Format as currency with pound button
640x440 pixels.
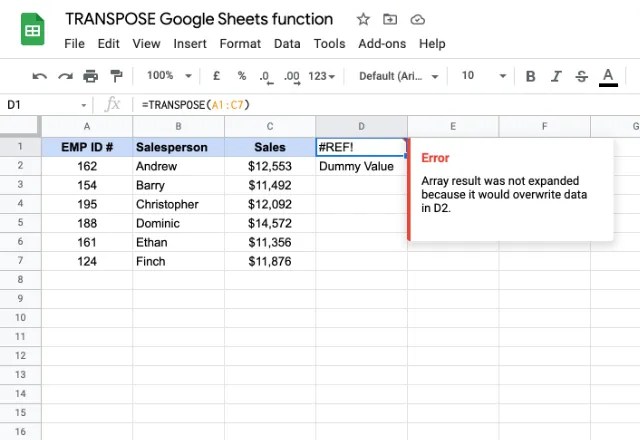216,76
